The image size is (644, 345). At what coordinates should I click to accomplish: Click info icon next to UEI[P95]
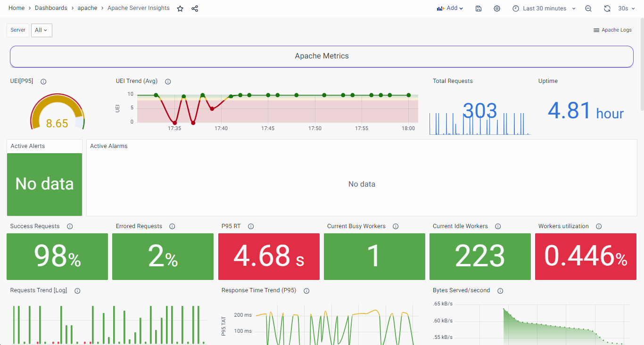pos(43,82)
